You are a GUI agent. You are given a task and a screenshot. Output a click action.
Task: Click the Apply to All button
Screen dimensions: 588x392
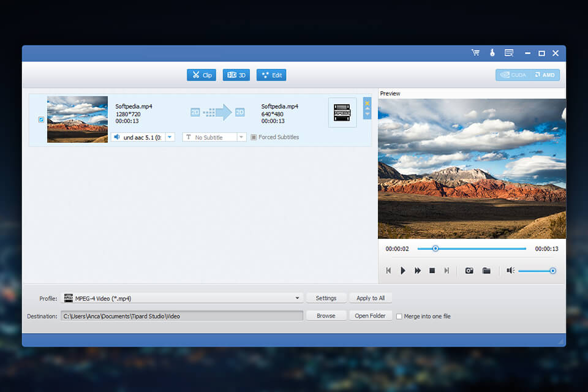(x=371, y=298)
